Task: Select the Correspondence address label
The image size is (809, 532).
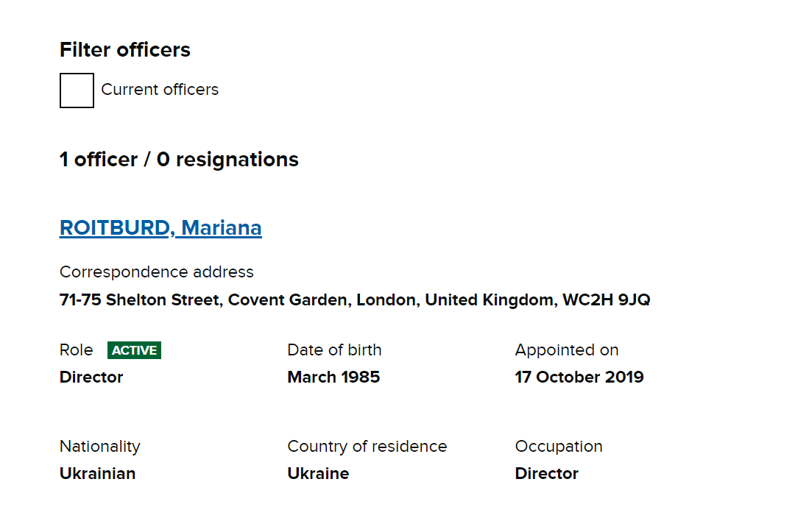Action: pos(156,272)
